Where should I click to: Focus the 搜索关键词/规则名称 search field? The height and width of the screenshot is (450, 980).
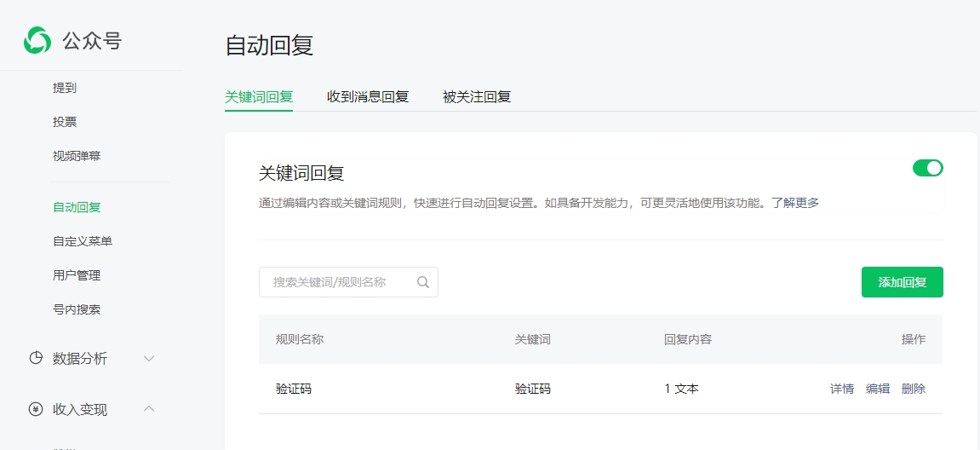[341, 282]
